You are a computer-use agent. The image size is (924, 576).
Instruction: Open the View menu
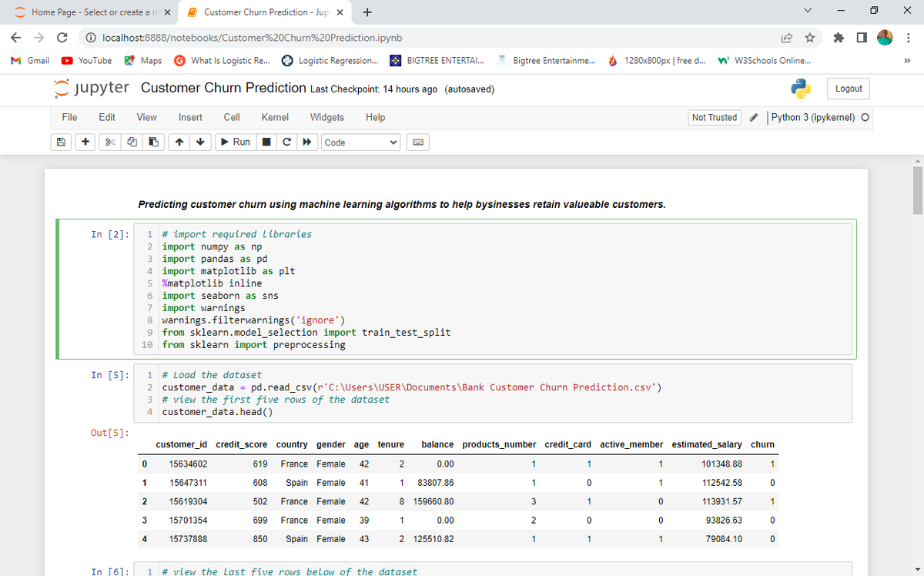coord(146,118)
